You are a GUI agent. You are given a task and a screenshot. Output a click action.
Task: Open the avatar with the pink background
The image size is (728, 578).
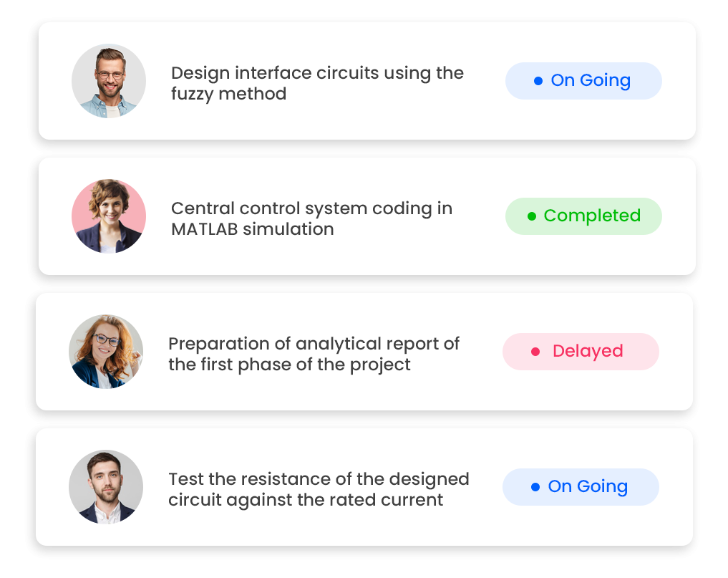tap(109, 216)
